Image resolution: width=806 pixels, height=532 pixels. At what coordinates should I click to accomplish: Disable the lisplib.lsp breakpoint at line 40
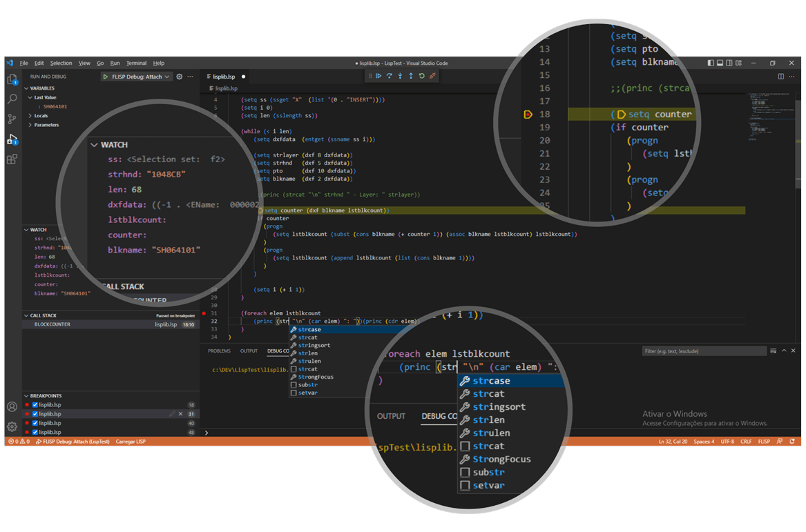tap(35, 423)
